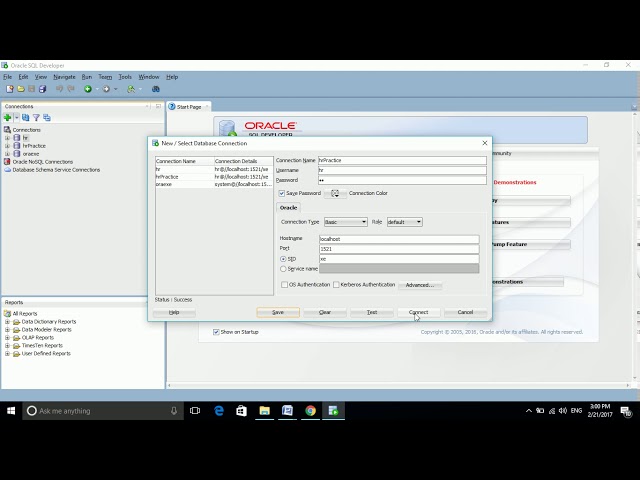640x480 pixels.
Task: Toggle the Save Password checkbox
Action: point(282,193)
